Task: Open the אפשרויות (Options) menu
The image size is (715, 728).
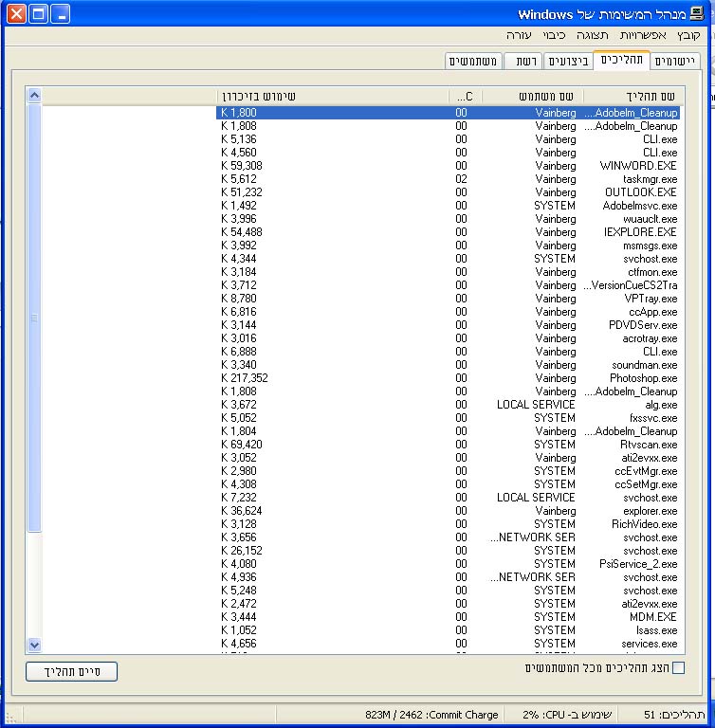Action: 643,35
